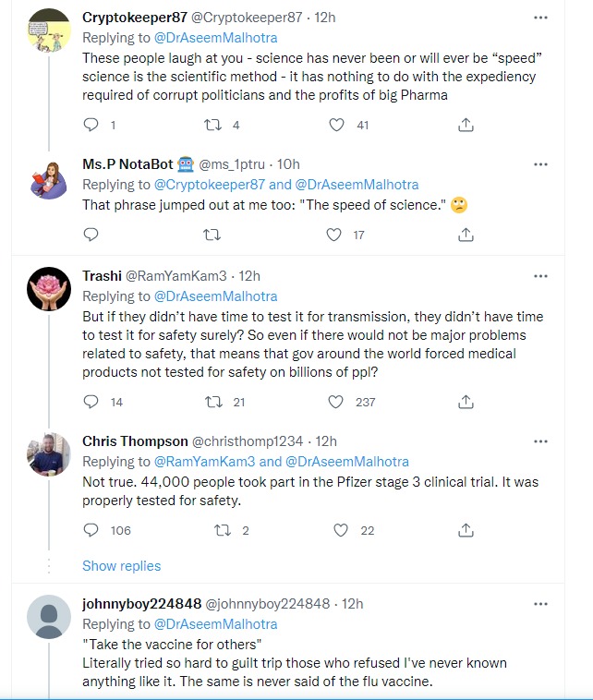Reply to Cryptokeeper87's tweet

point(91,125)
